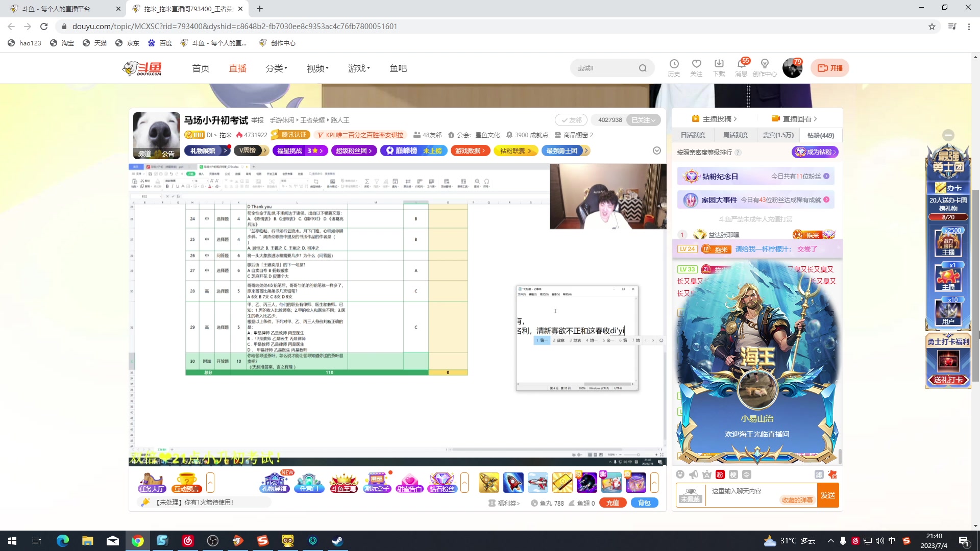Open the 礼物展馆 gift gallery icon
The height and width of the screenshot is (551, 980).
coord(275,483)
